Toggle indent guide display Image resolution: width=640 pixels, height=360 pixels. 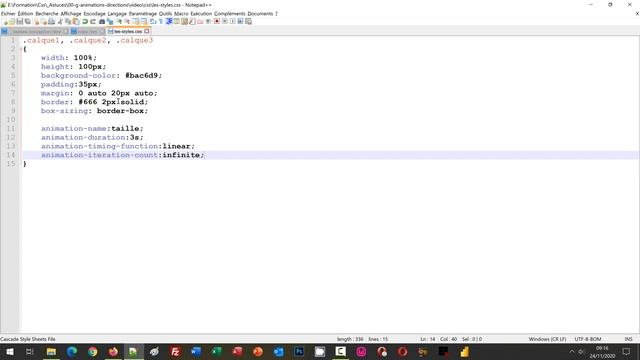(169, 21)
